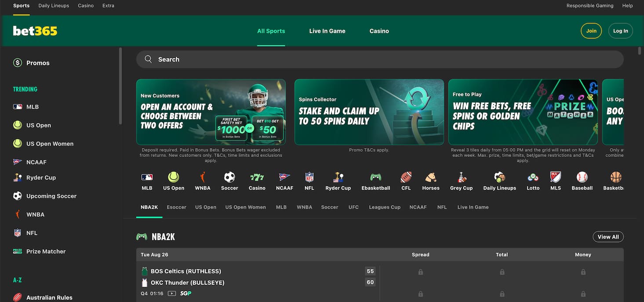Screen dimensions: 644x302
Task: Pick the WNBA icon in sports carousel
Action: [203, 177]
